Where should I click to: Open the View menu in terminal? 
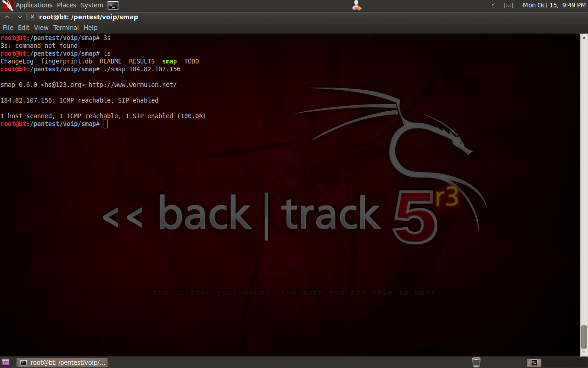point(41,28)
